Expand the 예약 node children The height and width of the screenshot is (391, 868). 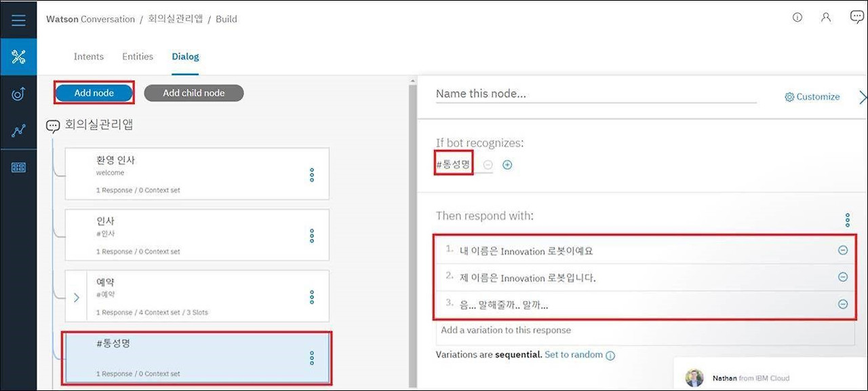[76, 297]
